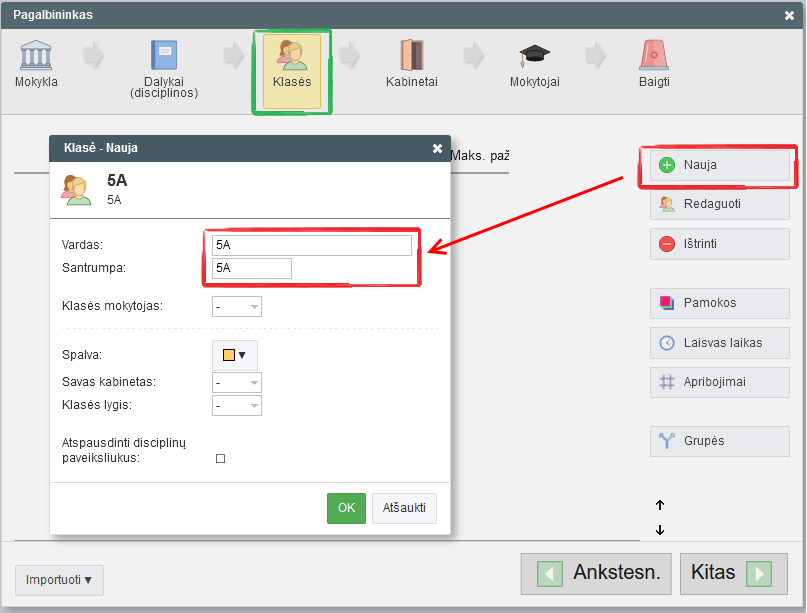Click the Apribojimai constraints button
Image resolution: width=807 pixels, height=613 pixels.
point(719,382)
